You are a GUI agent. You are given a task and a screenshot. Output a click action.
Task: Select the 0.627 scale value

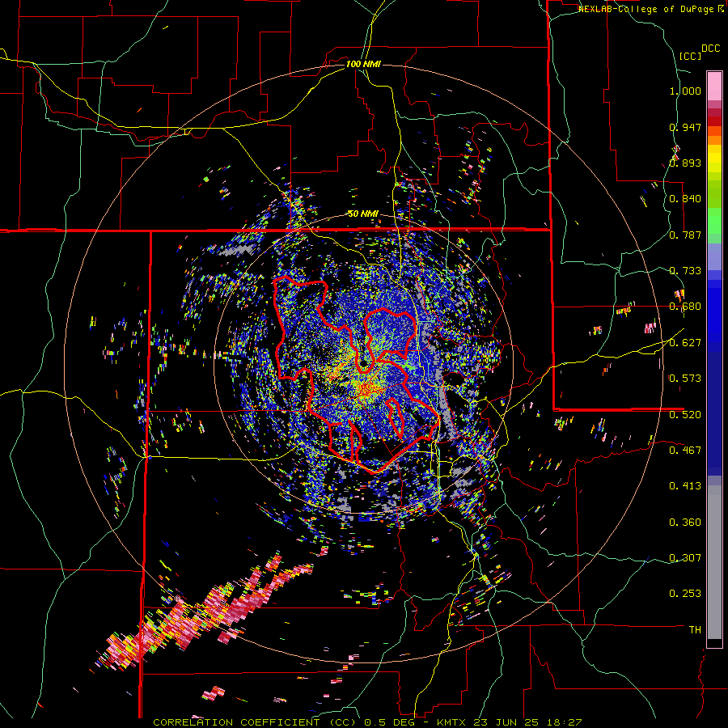click(685, 343)
